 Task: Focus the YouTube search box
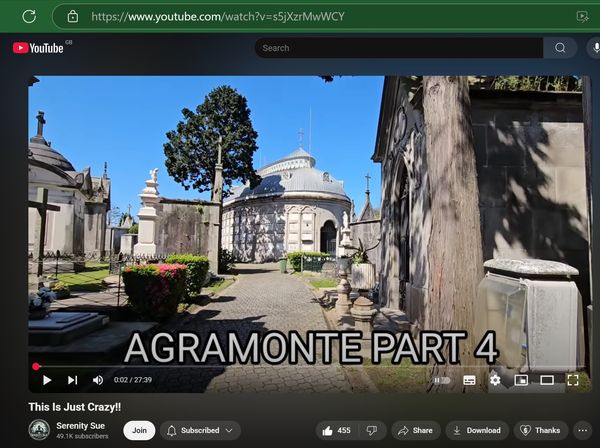[x=399, y=48]
